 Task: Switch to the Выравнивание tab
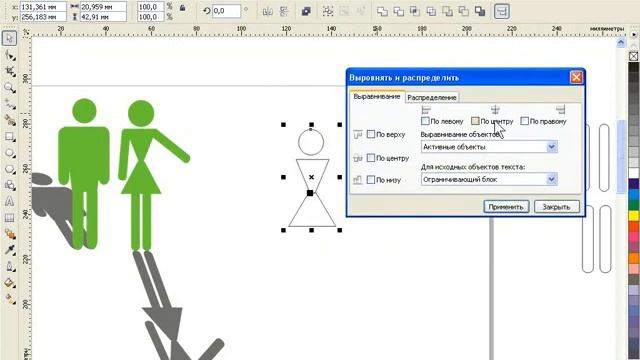377,97
